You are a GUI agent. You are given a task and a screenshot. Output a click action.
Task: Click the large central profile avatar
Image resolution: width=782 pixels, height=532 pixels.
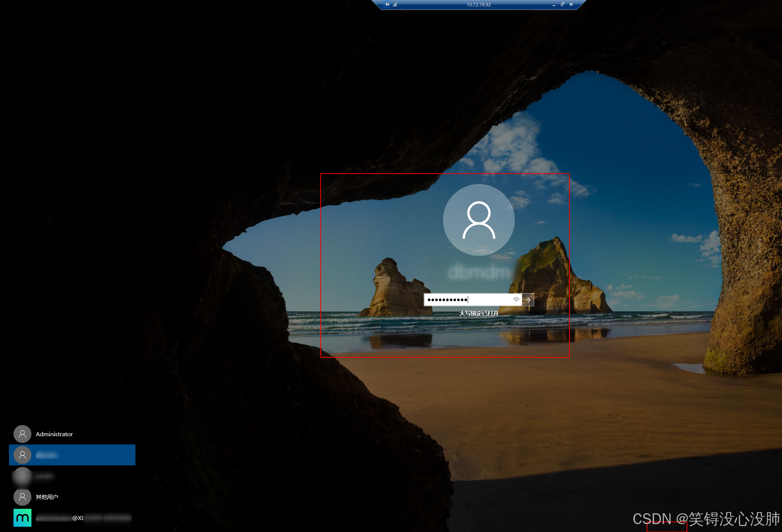pyautogui.click(x=479, y=220)
